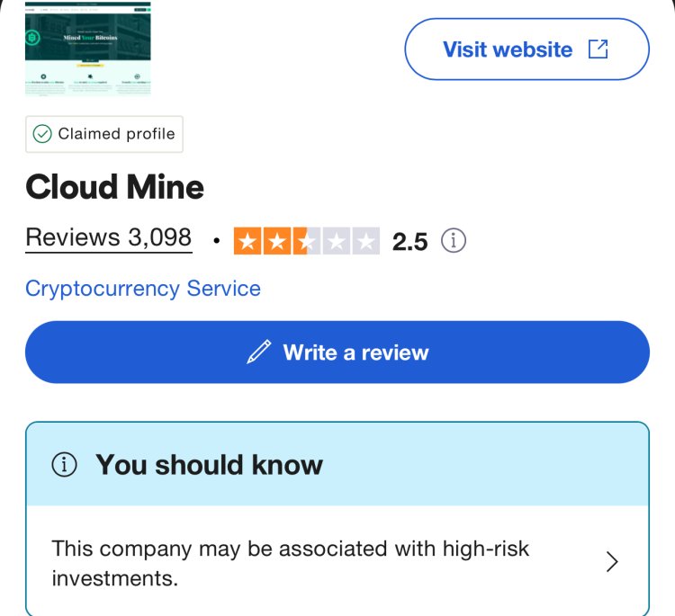
Task: Click the second orange rating star
Action: pyautogui.click(x=277, y=241)
